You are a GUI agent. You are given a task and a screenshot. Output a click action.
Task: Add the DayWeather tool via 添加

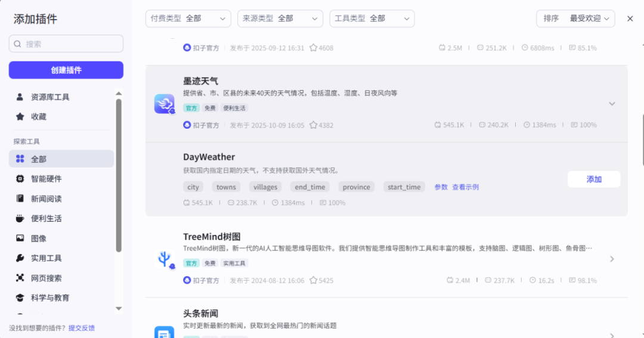tap(594, 179)
